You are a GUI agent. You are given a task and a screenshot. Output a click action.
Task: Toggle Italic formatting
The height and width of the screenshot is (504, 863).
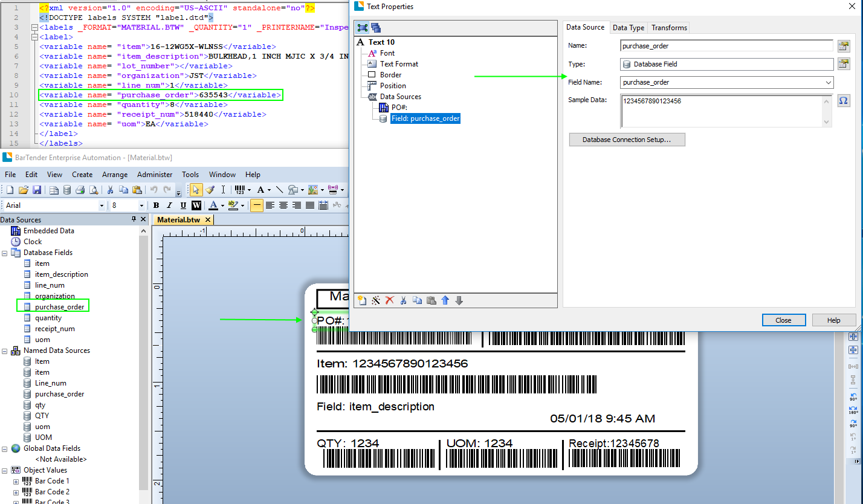tap(169, 205)
